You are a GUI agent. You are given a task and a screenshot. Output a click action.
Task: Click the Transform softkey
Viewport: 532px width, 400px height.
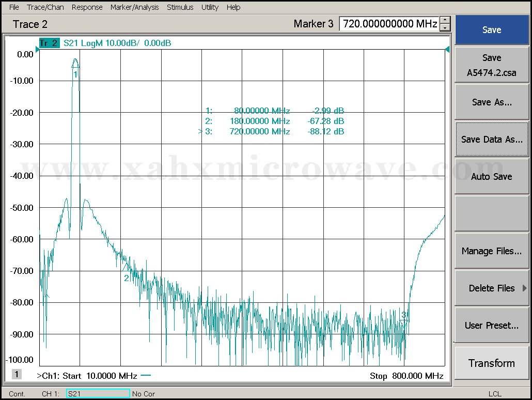tap(492, 363)
